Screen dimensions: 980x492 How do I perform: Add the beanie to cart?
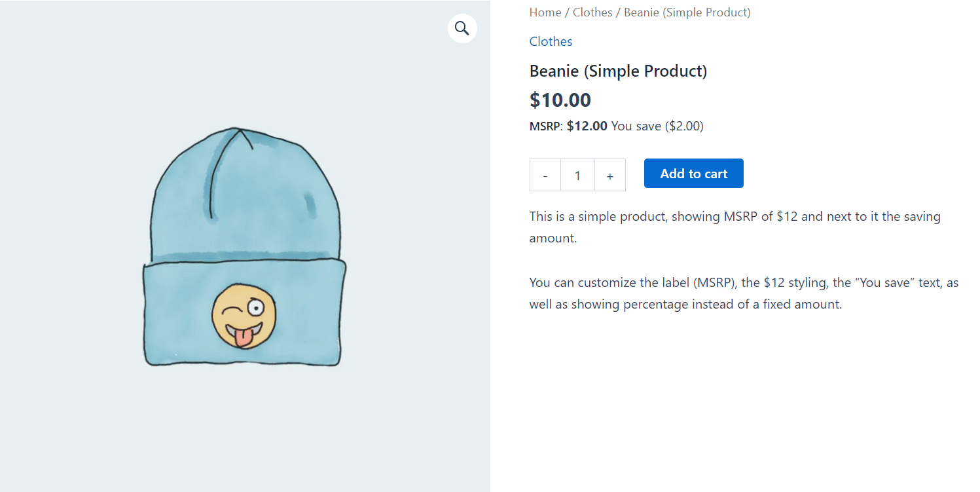[694, 174]
